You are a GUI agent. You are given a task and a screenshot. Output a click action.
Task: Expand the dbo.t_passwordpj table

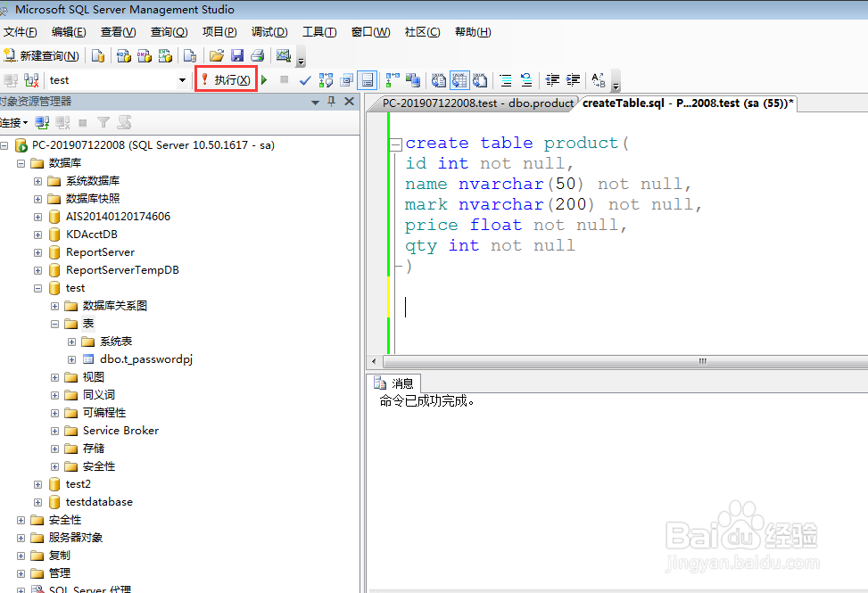pyautogui.click(x=71, y=359)
